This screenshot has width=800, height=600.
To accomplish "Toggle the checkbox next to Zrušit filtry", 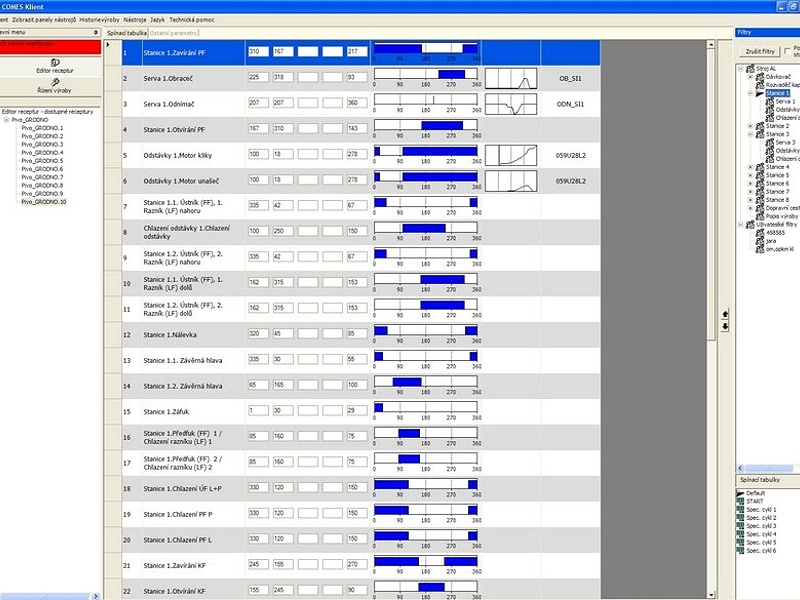I will pos(789,50).
